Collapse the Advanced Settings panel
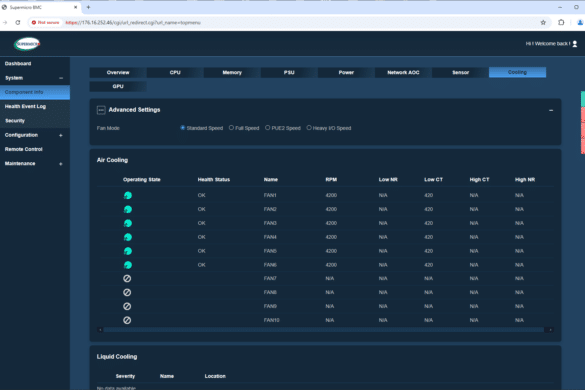This screenshot has height=390, width=585. (551, 110)
